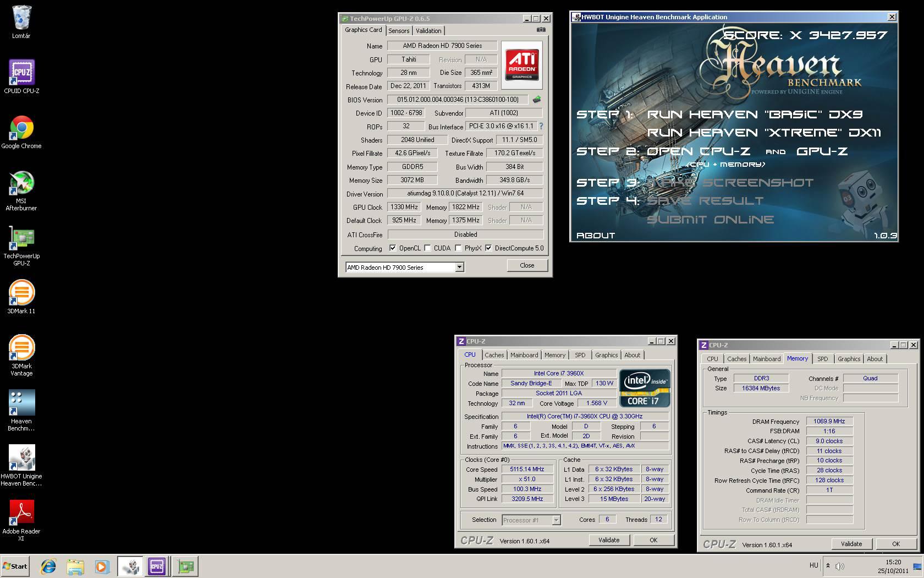Launch 3DMark 11 desktop shortcut

21,297
